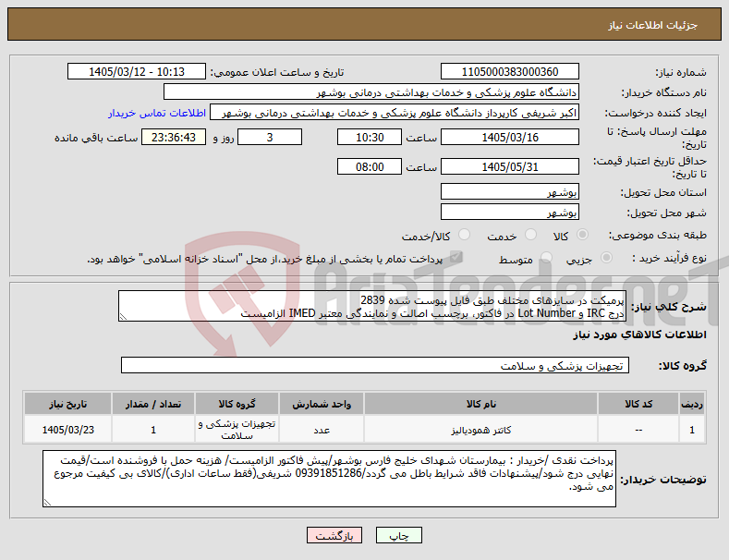The image size is (729, 560).
Task: Click the goods group cell in row 1
Action: point(237,430)
